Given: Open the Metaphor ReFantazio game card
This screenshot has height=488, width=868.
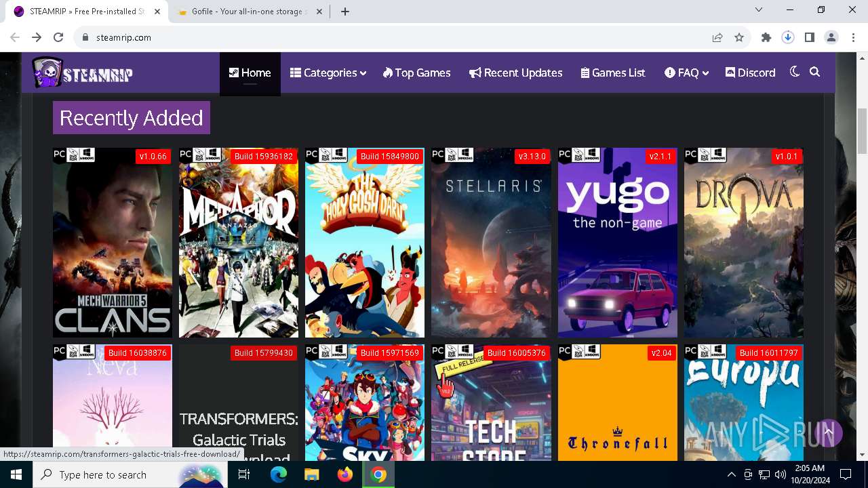Looking at the screenshot, I should (x=239, y=242).
